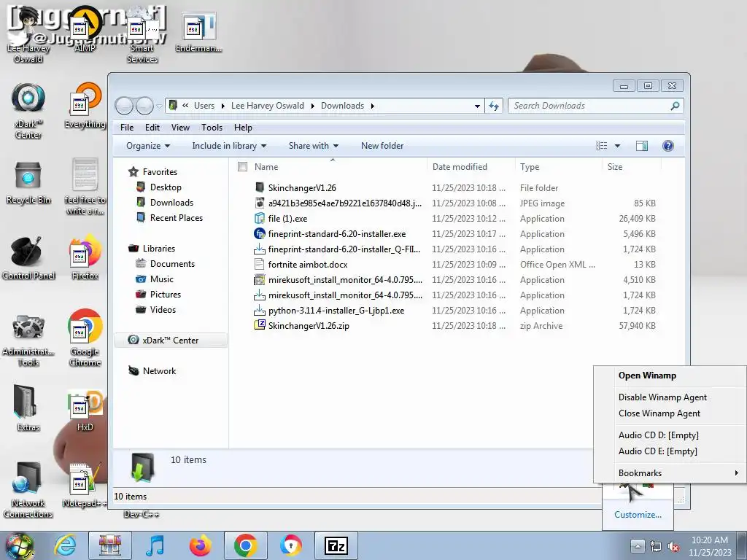Open the Share with dropdown
Image resolution: width=747 pixels, height=560 pixels.
(314, 146)
